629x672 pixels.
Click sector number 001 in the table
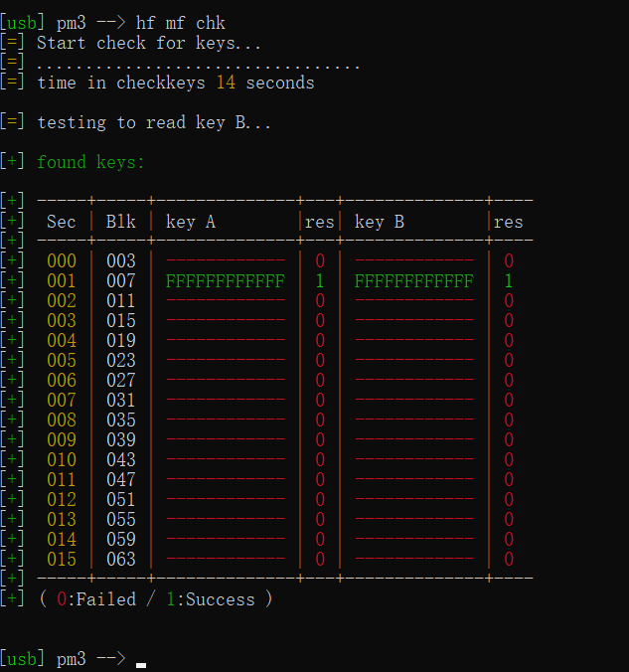(x=61, y=281)
